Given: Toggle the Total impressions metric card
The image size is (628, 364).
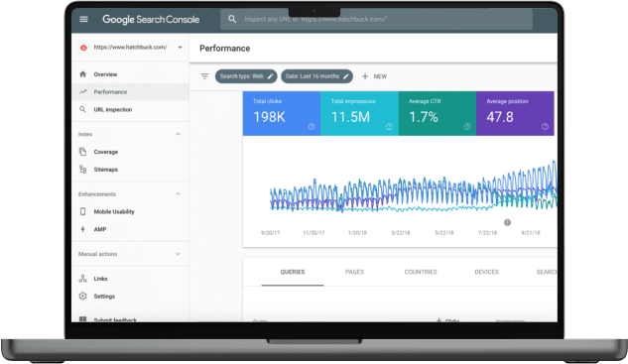Looking at the screenshot, I should tap(359, 113).
